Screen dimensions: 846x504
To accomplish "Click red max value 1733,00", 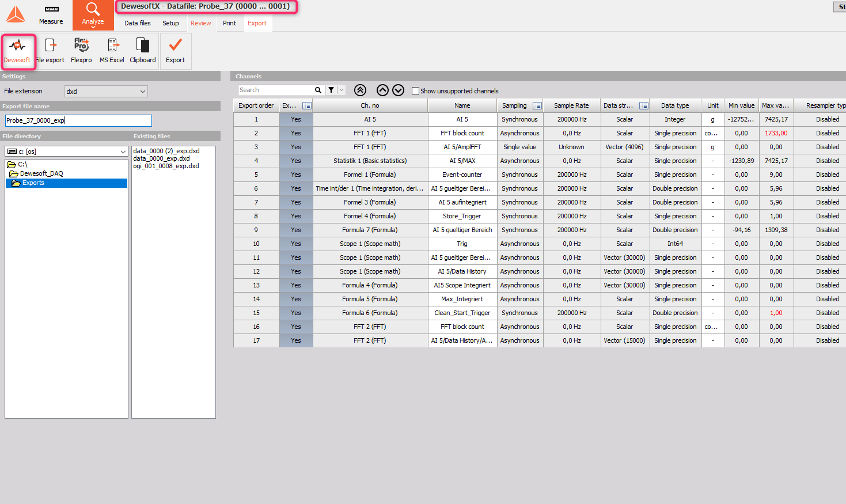I will point(776,133).
